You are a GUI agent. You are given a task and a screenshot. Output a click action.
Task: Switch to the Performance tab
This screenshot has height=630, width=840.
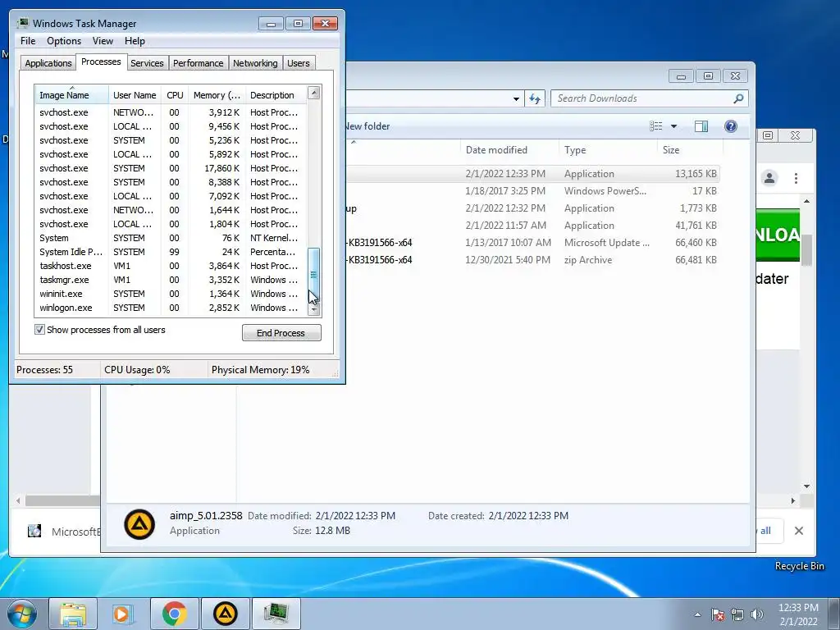pyautogui.click(x=199, y=63)
